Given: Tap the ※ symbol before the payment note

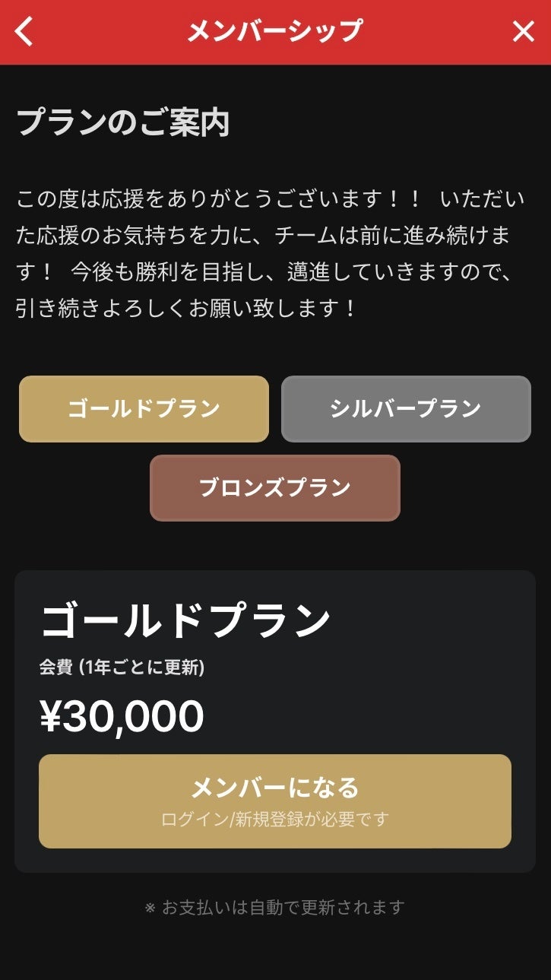Looking at the screenshot, I should point(150,908).
